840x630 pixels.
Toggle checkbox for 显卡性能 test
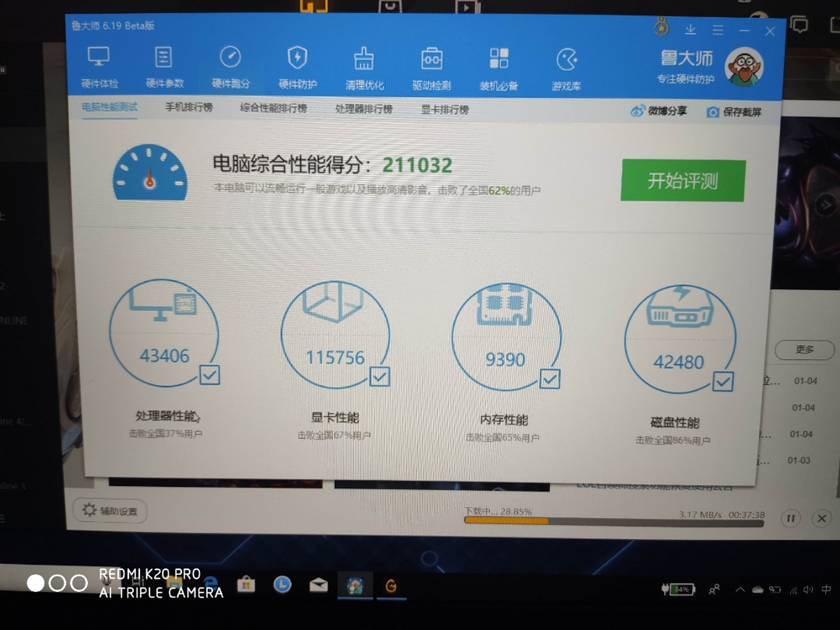[x=380, y=377]
